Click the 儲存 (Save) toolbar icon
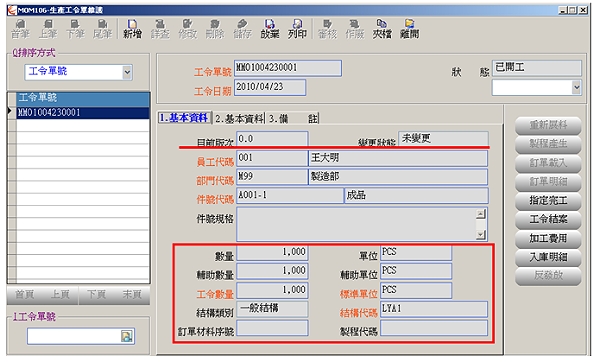 242,29
